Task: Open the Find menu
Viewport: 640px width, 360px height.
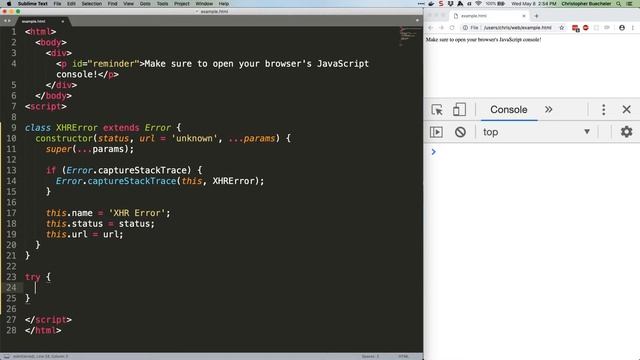Action: tap(112, 4)
